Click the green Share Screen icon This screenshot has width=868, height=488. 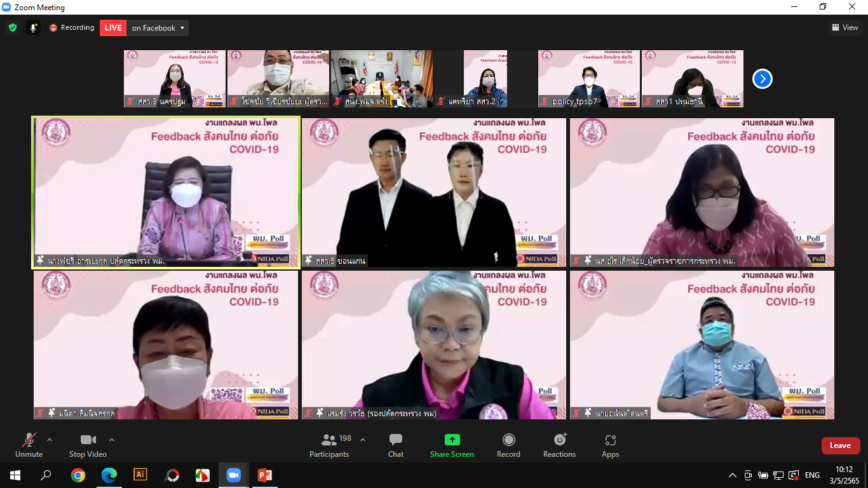point(452,440)
